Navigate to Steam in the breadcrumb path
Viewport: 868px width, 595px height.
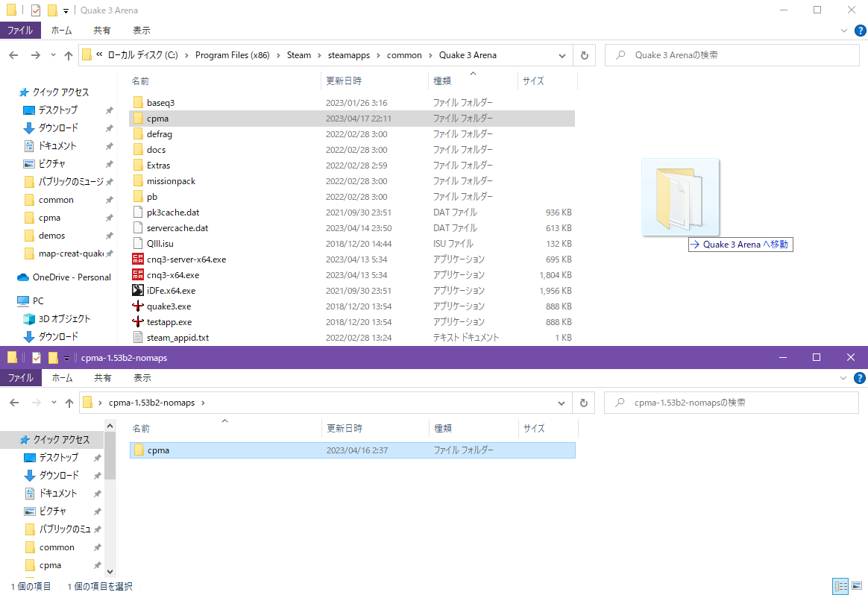click(x=299, y=55)
